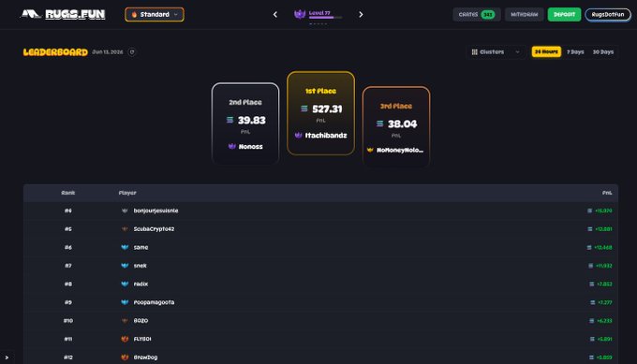The height and width of the screenshot is (364, 637).
Task: Click player bonjourjesuisnie in rank #4
Action: point(156,211)
